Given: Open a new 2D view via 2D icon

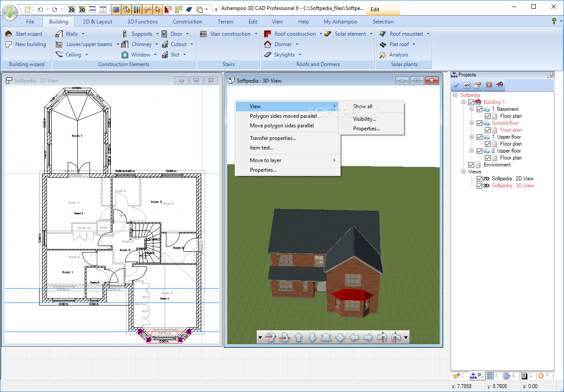Looking at the screenshot, I should (72, 9).
